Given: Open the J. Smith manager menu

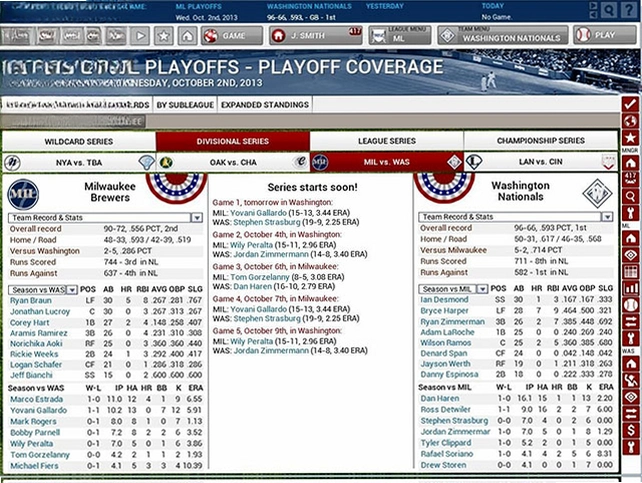Looking at the screenshot, I should pyautogui.click(x=316, y=35).
